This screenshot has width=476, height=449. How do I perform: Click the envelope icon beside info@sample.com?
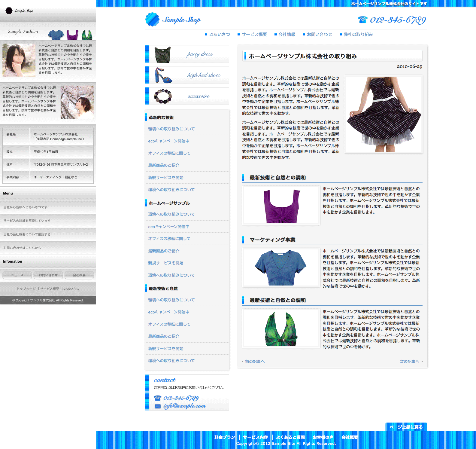point(158,406)
